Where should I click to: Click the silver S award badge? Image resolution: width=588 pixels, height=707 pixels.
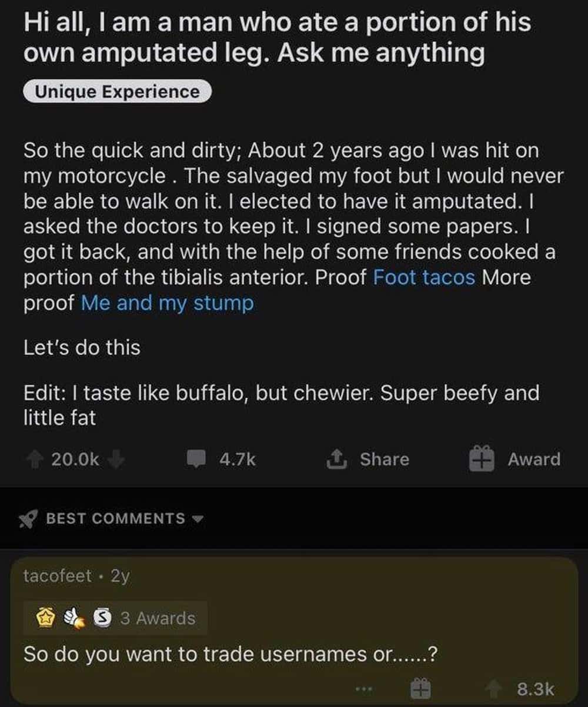point(102,618)
